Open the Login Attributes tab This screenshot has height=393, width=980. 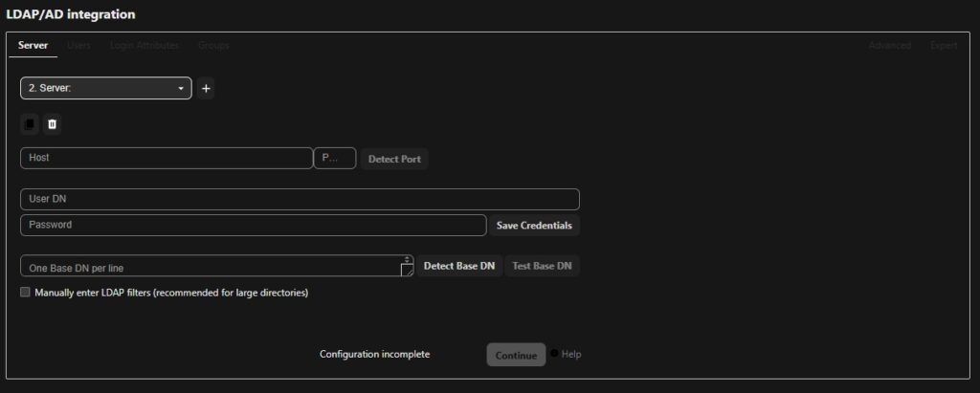pyautogui.click(x=145, y=46)
